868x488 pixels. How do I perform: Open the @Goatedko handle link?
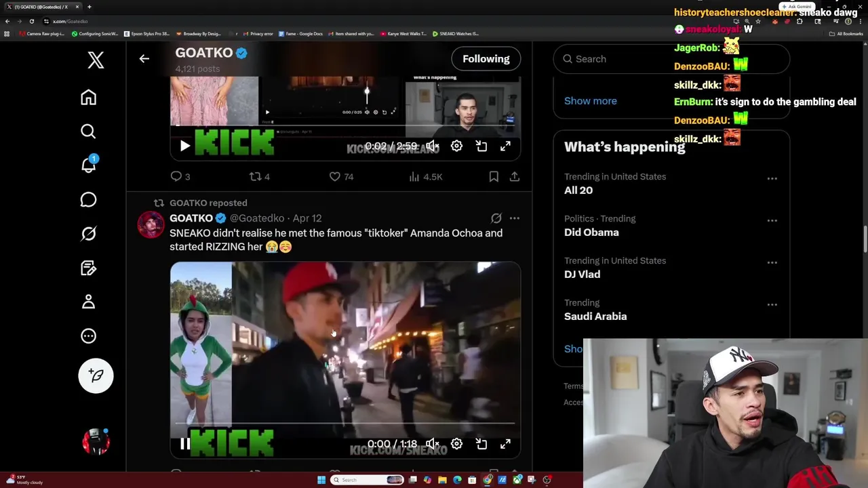(x=257, y=218)
